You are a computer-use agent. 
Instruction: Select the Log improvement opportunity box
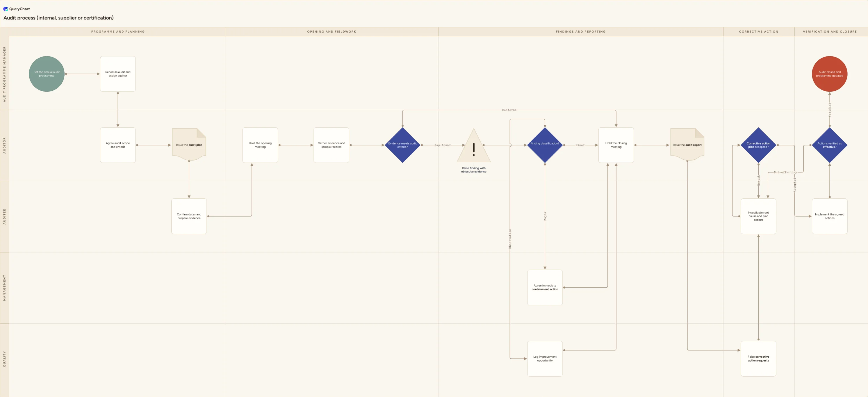pos(545,359)
